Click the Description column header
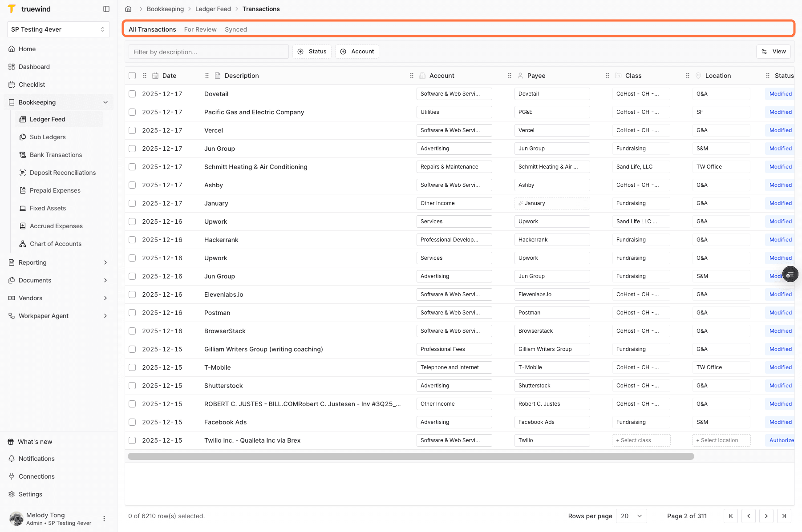 (242, 76)
